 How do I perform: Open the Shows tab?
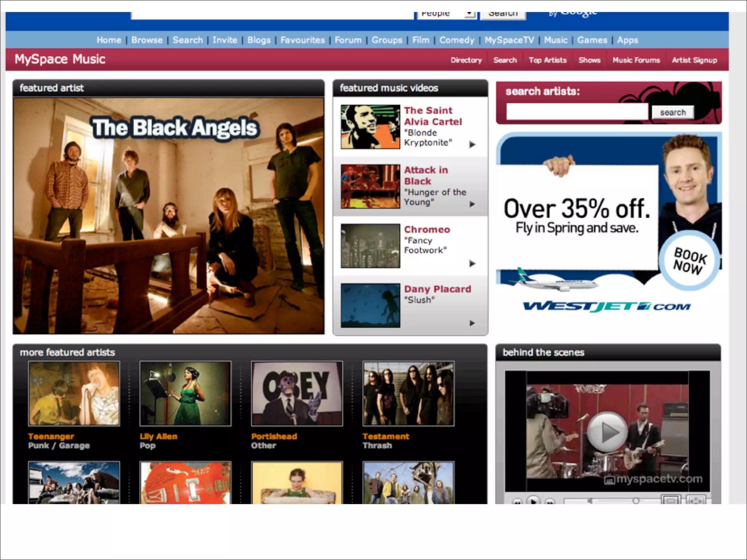click(x=589, y=60)
